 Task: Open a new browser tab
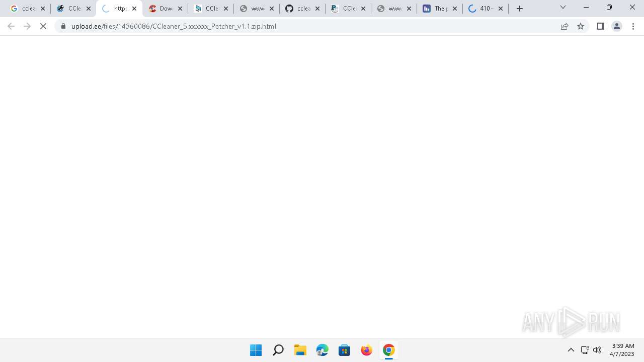[x=520, y=9]
